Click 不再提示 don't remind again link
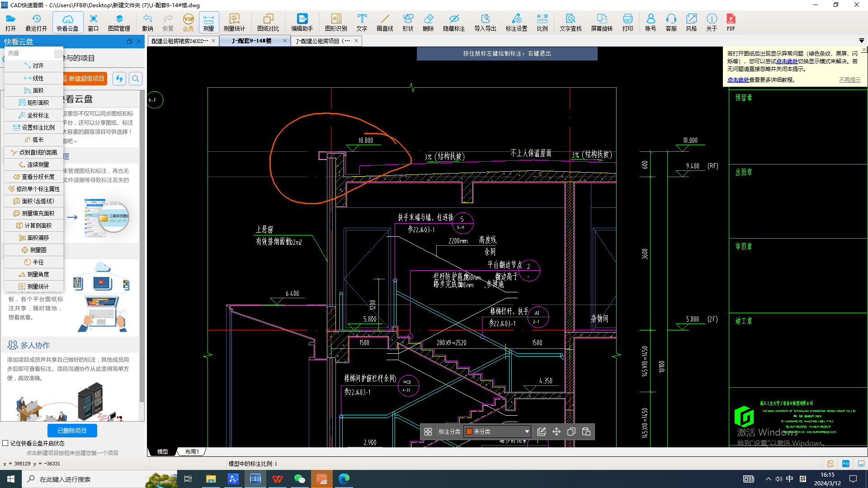The height and width of the screenshot is (488, 868). point(850,80)
